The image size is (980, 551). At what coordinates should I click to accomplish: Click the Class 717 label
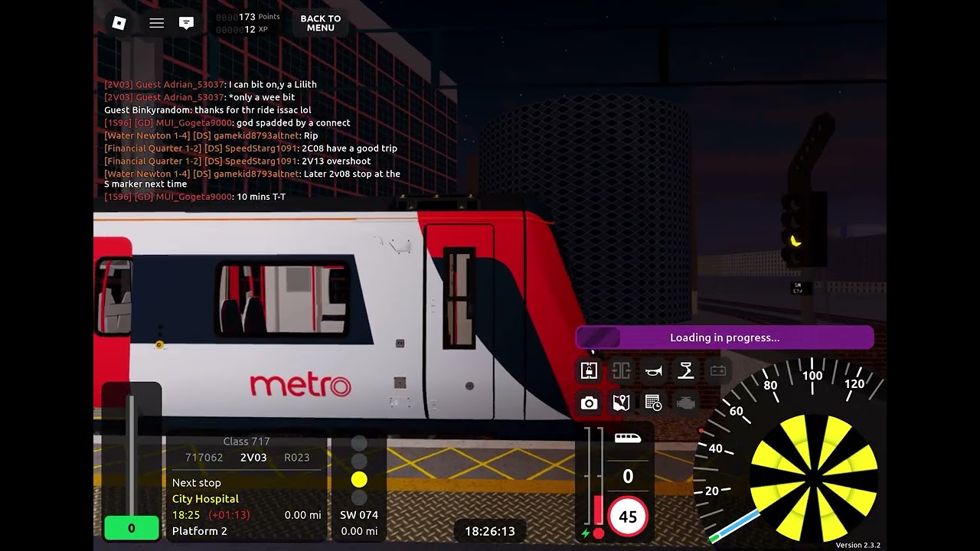click(x=247, y=442)
